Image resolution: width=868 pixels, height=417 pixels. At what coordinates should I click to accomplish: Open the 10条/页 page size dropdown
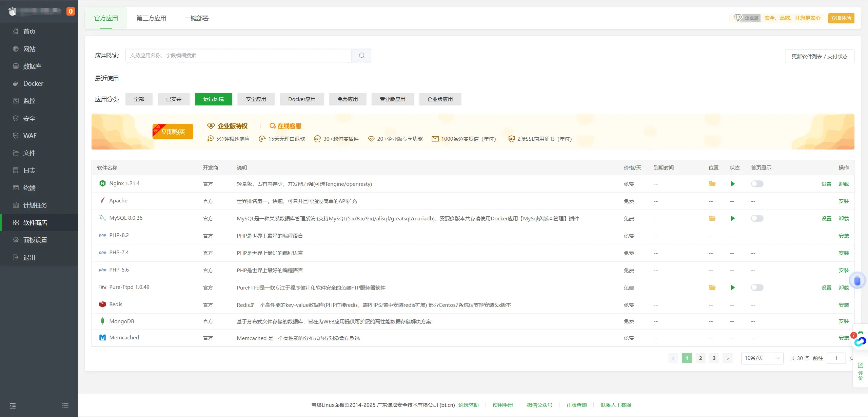pyautogui.click(x=762, y=358)
